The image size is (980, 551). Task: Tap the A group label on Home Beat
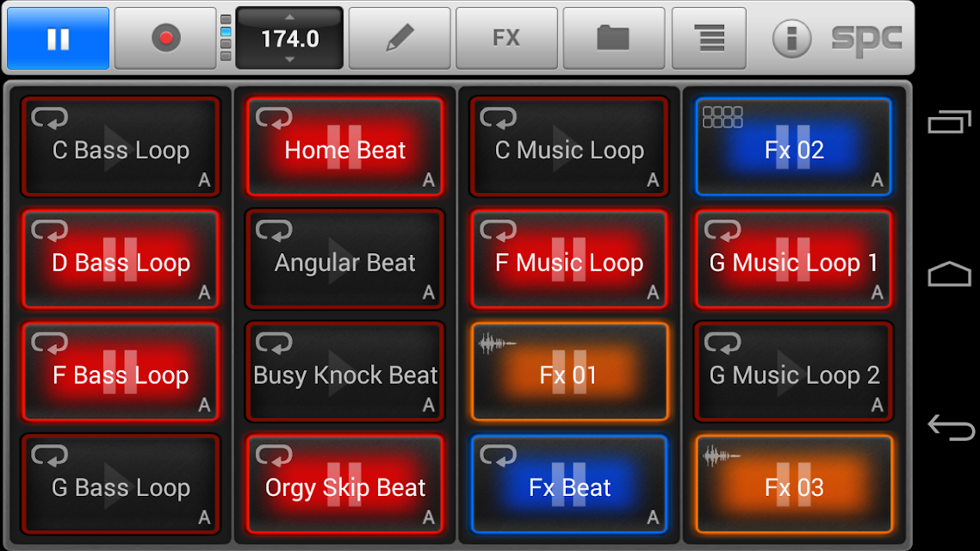point(428,181)
